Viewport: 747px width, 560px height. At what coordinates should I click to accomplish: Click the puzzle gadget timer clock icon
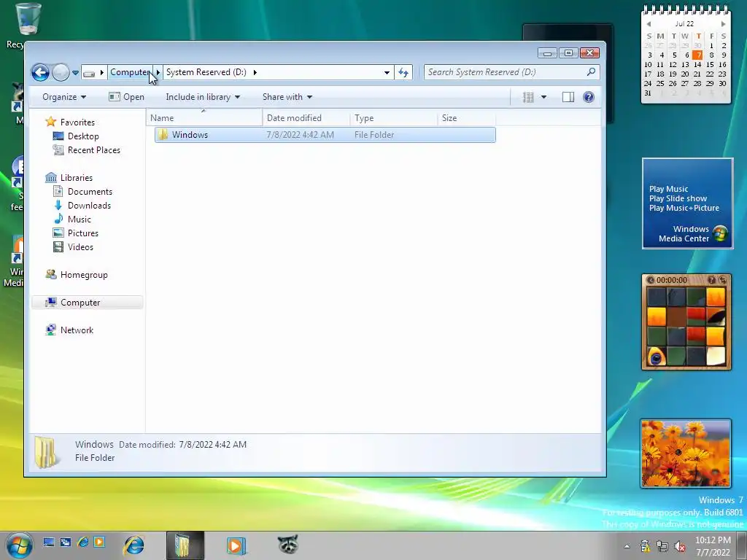[x=650, y=280]
